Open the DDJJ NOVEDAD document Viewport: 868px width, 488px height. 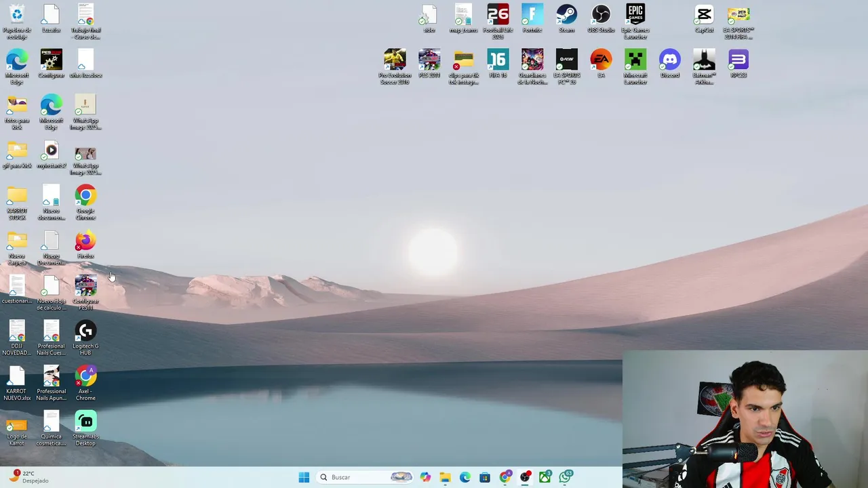(x=17, y=338)
